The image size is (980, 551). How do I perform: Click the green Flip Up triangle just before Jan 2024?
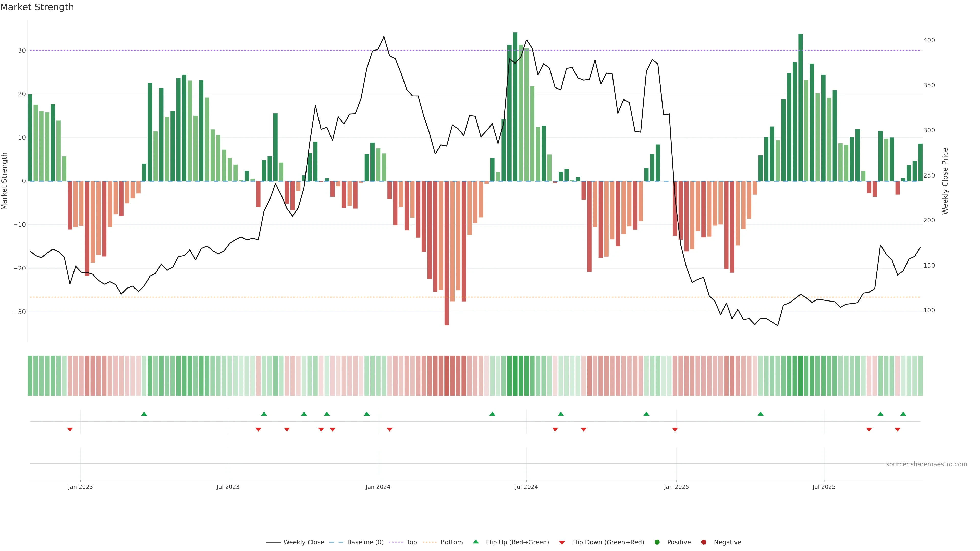coord(367,414)
